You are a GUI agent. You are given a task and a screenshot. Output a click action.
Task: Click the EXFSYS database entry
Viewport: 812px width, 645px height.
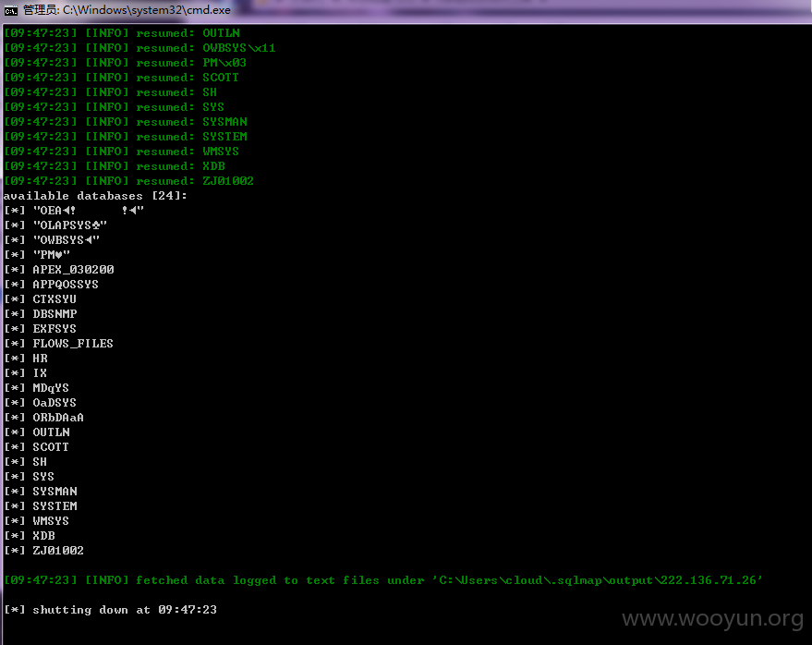coord(41,329)
